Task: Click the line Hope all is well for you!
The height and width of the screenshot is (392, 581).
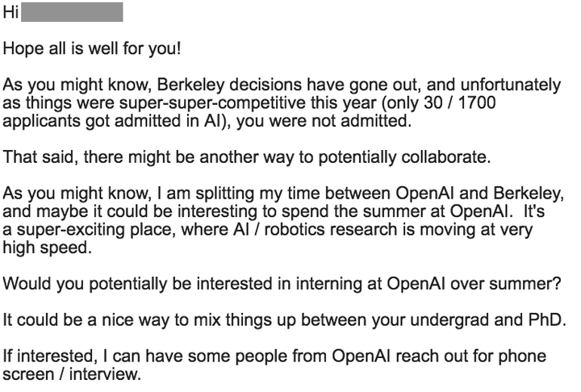Action: (93, 48)
